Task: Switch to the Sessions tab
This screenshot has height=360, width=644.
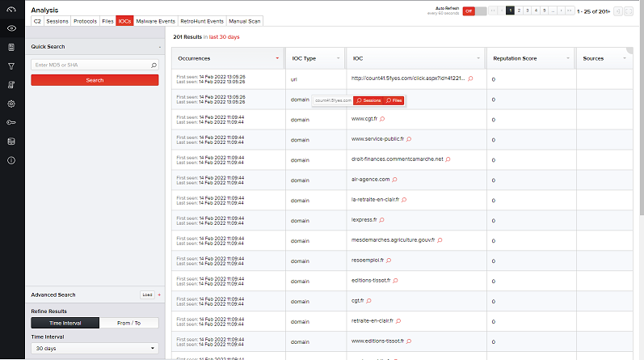Action: (x=57, y=21)
